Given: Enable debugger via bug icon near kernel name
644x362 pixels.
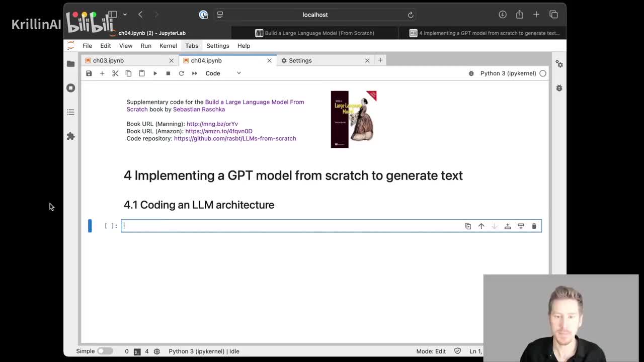Looking at the screenshot, I should (x=471, y=73).
